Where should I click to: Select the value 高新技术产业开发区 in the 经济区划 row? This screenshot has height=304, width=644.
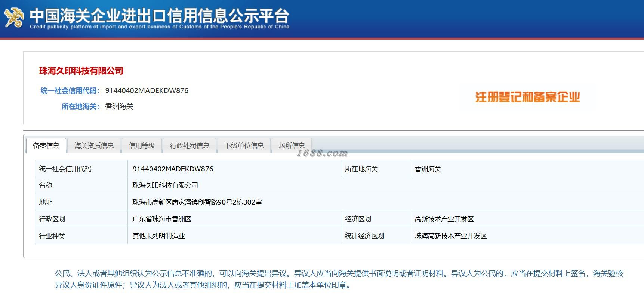[444, 219]
